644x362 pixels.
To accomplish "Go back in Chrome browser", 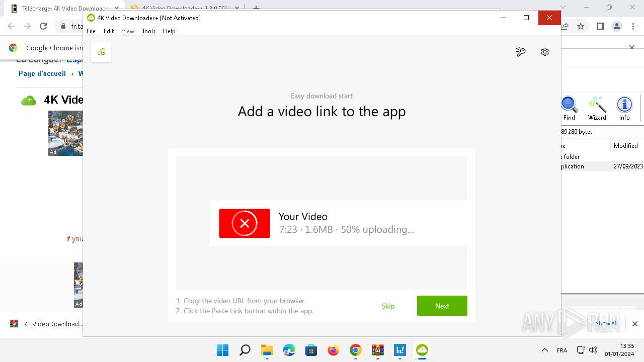I will click(11, 26).
